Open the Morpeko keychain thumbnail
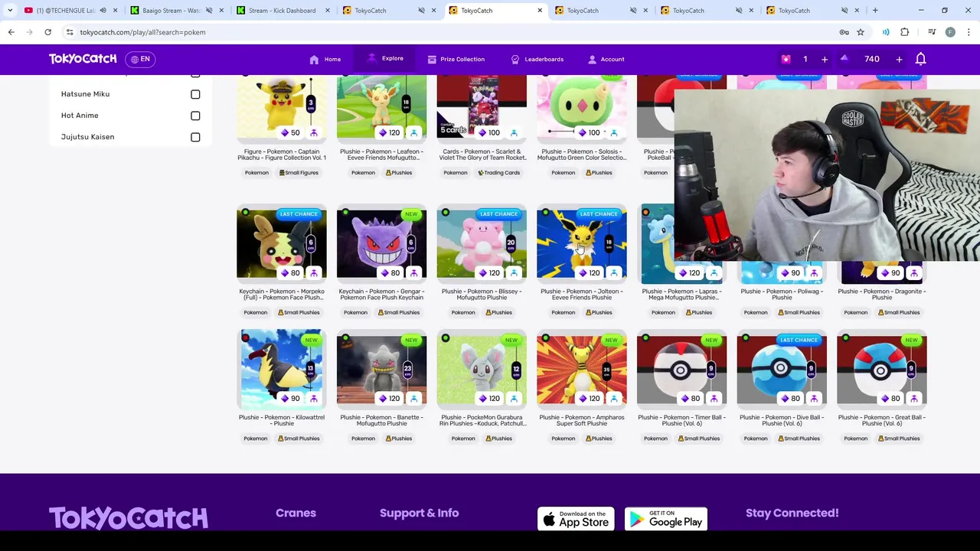The image size is (980, 551). (282, 243)
